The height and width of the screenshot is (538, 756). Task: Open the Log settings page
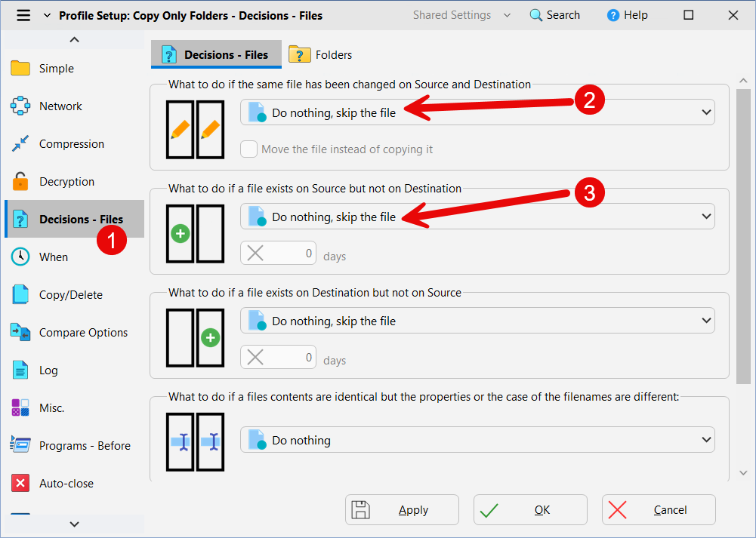click(x=74, y=370)
